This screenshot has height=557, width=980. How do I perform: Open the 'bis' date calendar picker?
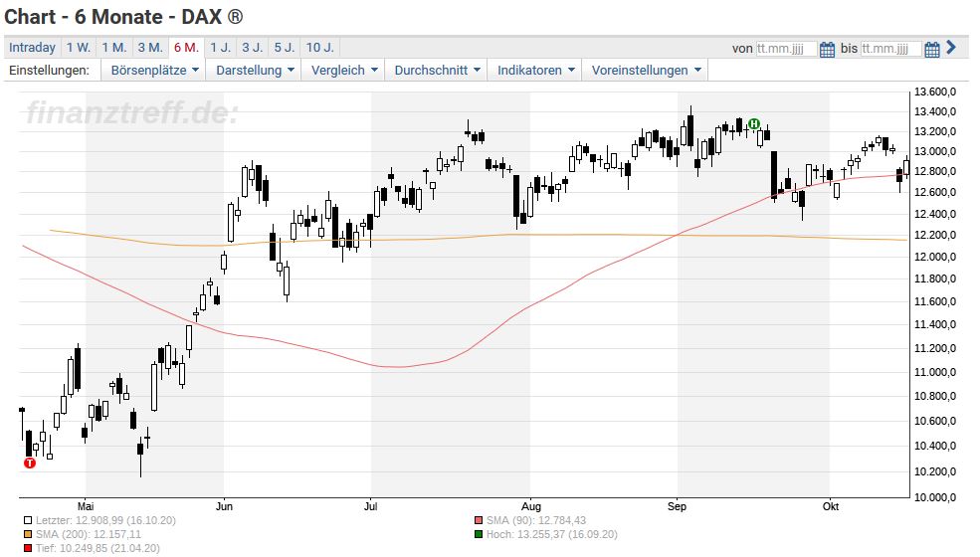[x=932, y=49]
